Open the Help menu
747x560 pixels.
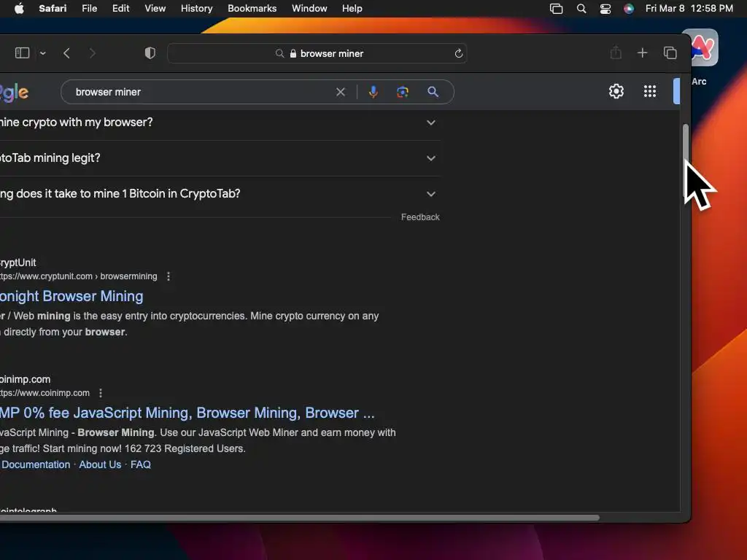pos(352,9)
